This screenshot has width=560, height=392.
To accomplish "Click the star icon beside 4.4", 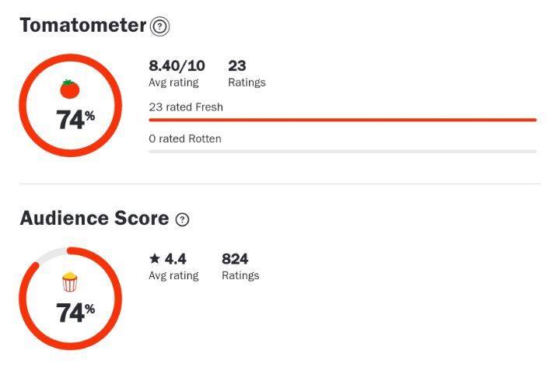I will coord(154,259).
